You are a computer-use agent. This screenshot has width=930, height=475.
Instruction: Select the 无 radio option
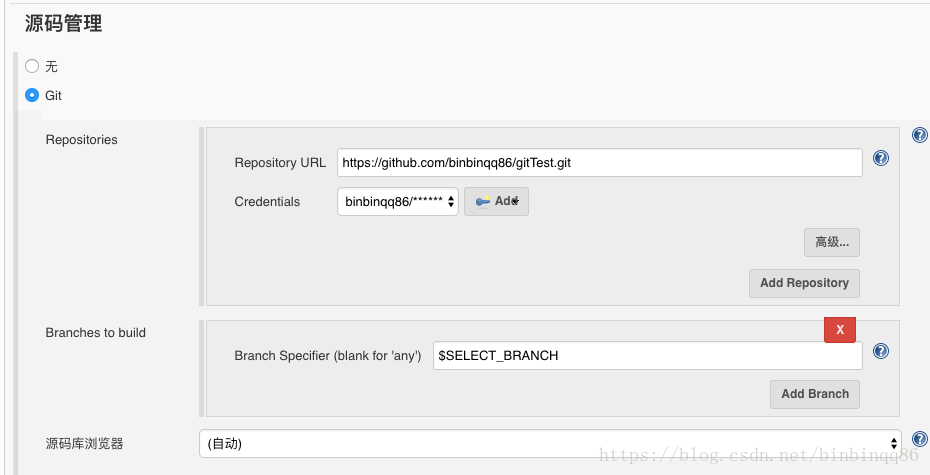[x=32, y=66]
